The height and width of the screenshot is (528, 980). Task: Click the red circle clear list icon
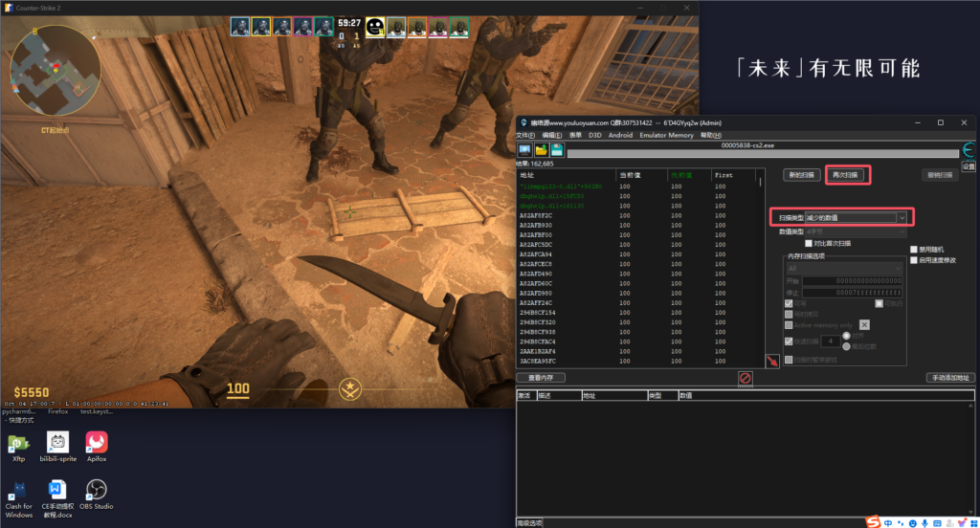click(x=745, y=378)
